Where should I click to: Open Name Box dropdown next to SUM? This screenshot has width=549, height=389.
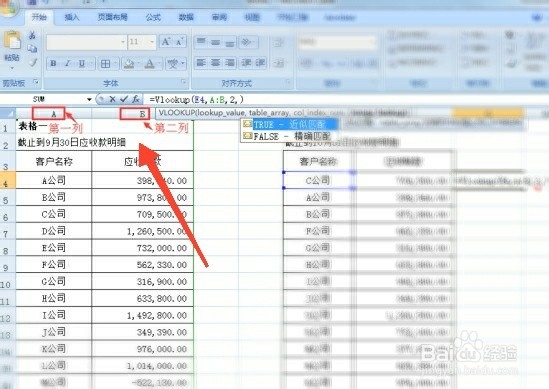tap(89, 99)
